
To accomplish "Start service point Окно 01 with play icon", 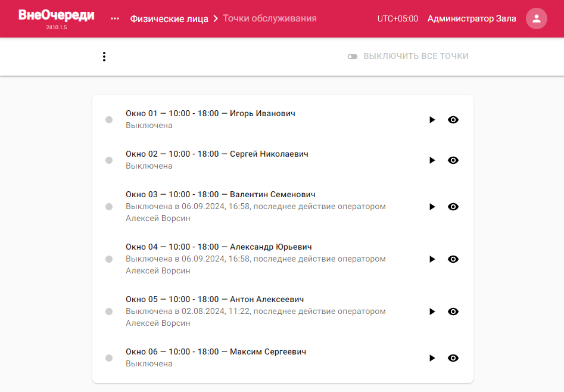I will (x=432, y=120).
